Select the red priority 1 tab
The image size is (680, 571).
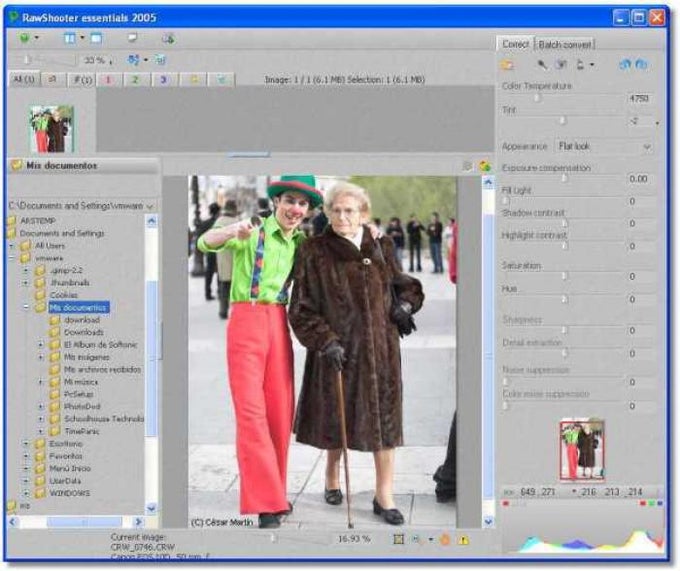coord(108,80)
